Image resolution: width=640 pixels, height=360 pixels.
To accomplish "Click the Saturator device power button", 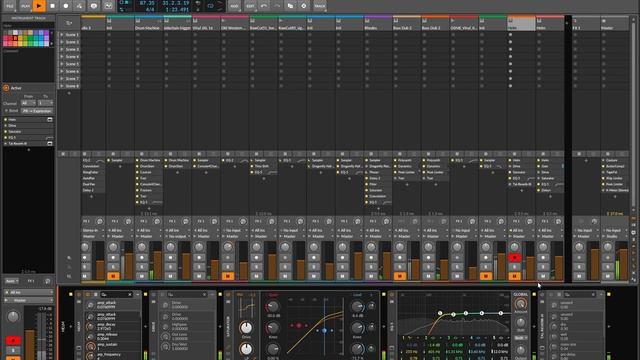I will coord(228,294).
